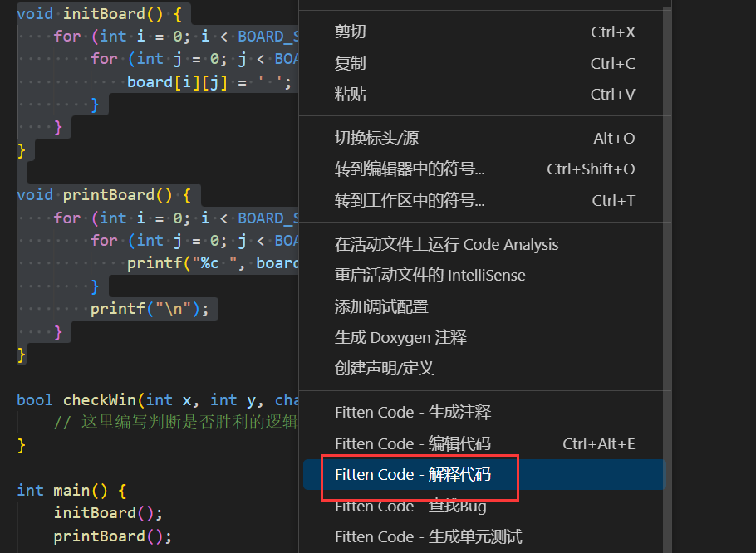
Task: Click the printBoard(); call in main
Action: point(113,536)
